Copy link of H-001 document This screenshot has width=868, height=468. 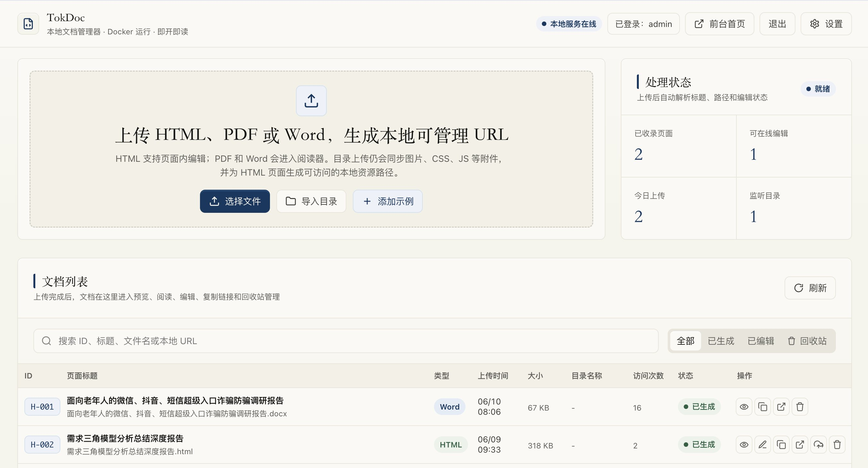[x=762, y=407]
